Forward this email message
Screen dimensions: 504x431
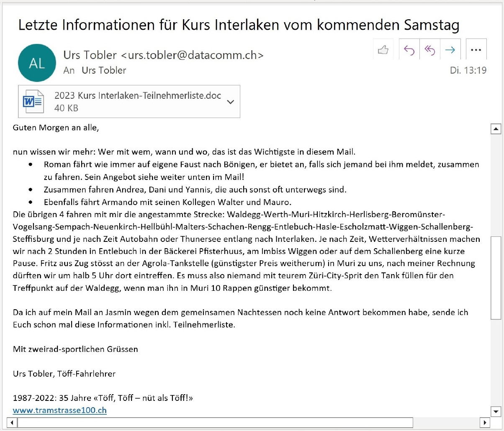450,50
